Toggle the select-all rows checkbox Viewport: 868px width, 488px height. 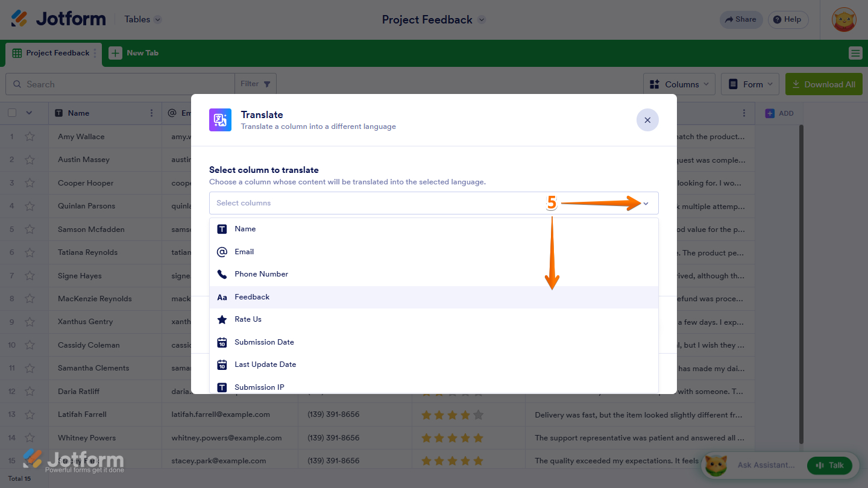pos(12,113)
